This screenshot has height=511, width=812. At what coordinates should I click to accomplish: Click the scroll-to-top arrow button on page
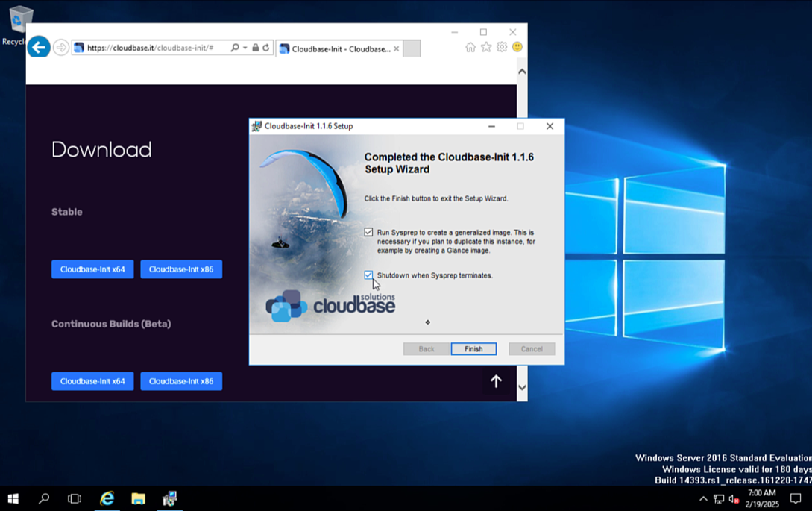tap(496, 381)
